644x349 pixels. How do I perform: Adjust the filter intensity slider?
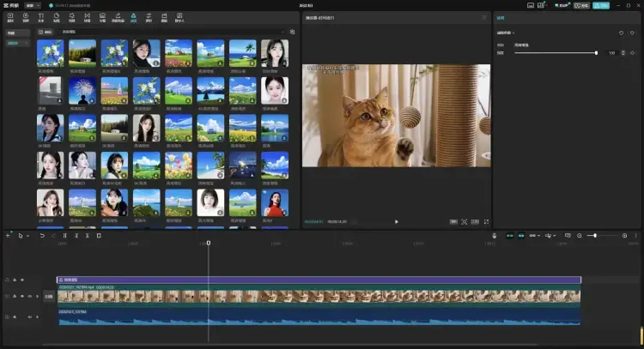(x=596, y=53)
